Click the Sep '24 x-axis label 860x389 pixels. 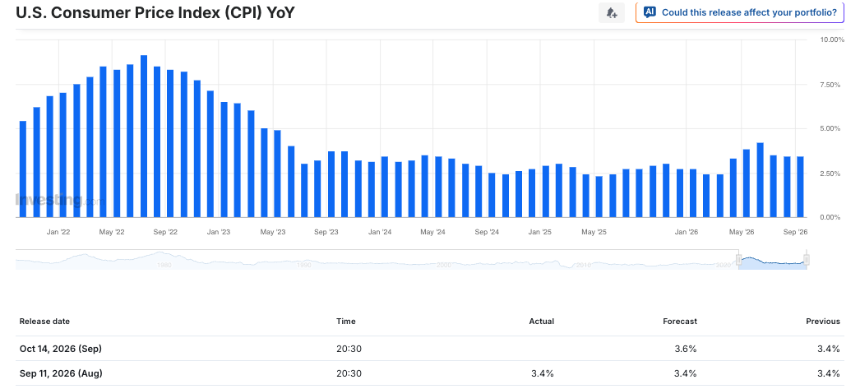tap(487, 232)
